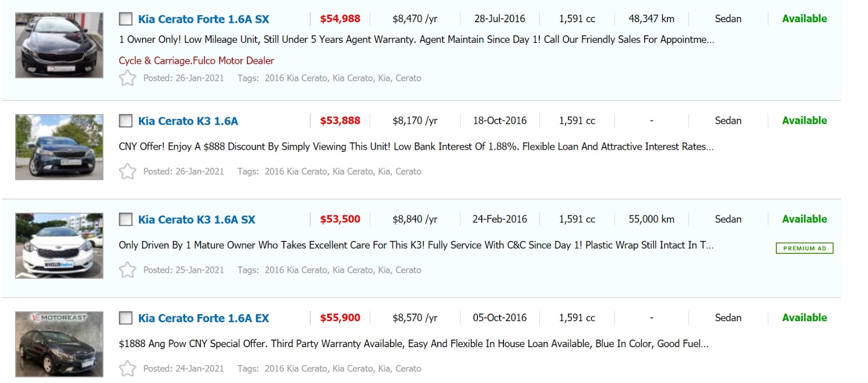Click the $55,900 price of Forte EX
Viewport: 868px width, 383px height.
pyautogui.click(x=340, y=318)
